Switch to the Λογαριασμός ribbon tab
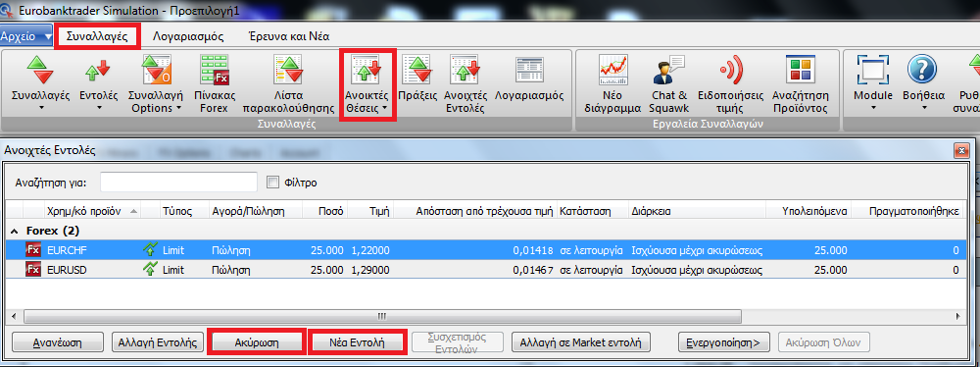The height and width of the screenshot is (367, 980). point(188,36)
